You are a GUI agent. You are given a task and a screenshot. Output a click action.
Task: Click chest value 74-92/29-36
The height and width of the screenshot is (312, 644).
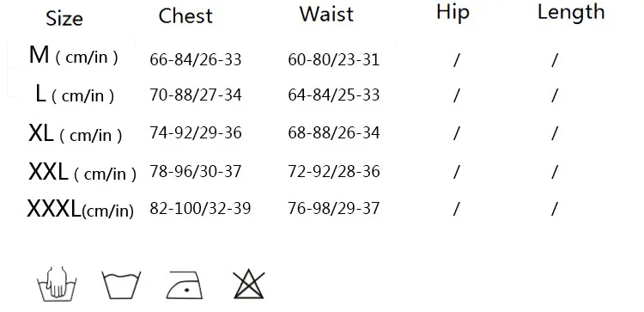(x=196, y=132)
